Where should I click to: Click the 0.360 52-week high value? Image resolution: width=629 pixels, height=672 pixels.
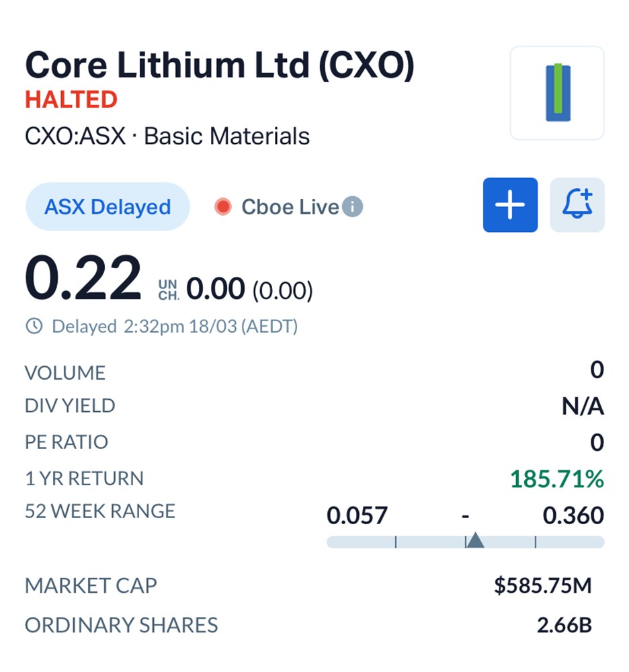(x=573, y=515)
